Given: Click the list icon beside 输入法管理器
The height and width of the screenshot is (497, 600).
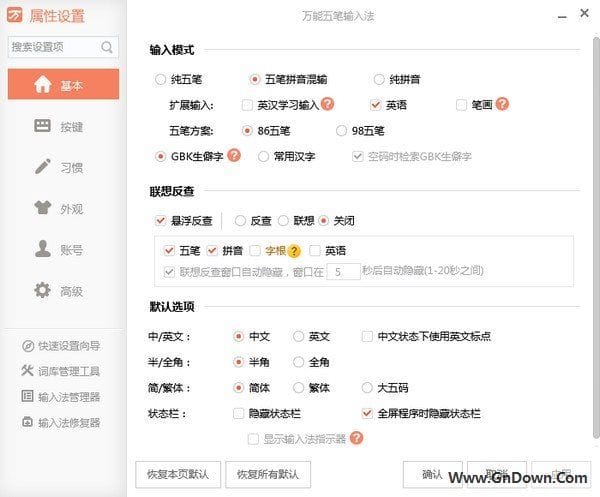Looking at the screenshot, I should (28, 396).
